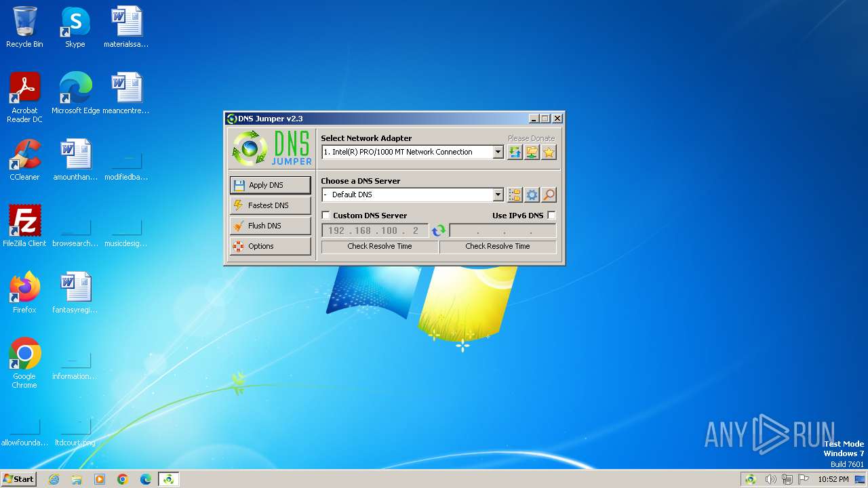
Task: Click the empty second DNS IP field
Action: click(x=502, y=230)
